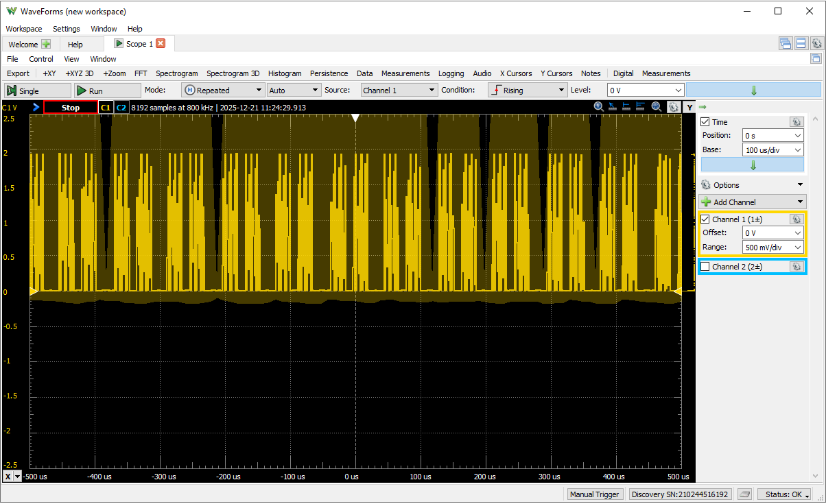Viewport: 826px width, 504px height.
Task: Click the green plus on Welcome tab
Action: [46, 44]
